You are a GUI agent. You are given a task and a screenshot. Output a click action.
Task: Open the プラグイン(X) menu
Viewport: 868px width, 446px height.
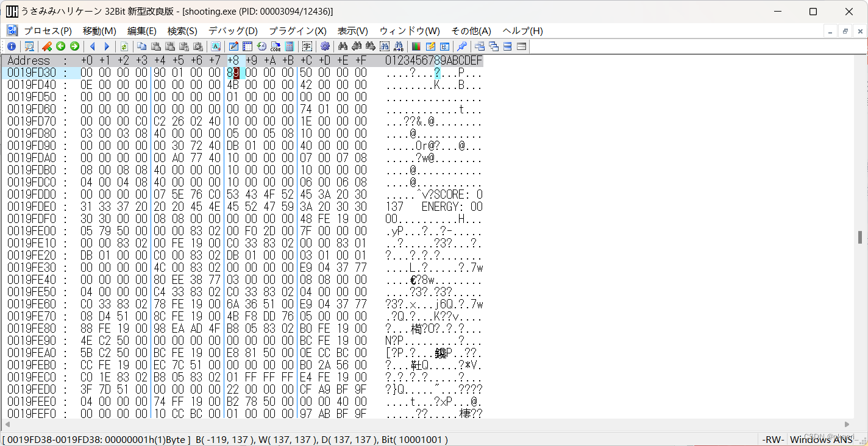click(297, 30)
